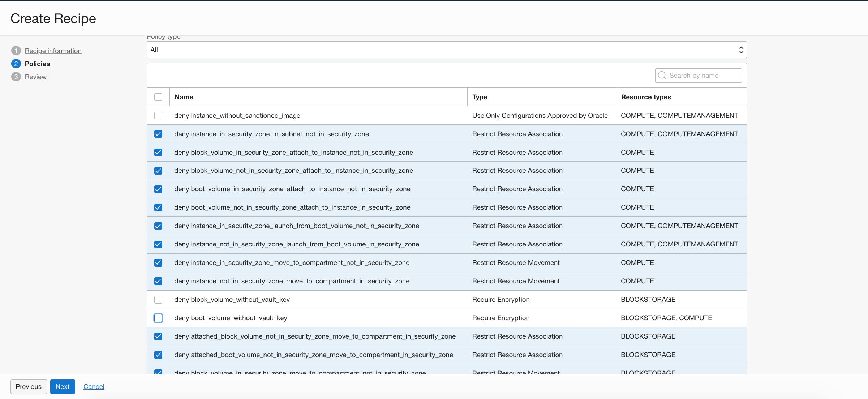Uncheck deny instance_in_security_zone_in_subnet_not_in_security_zone

coord(158,134)
